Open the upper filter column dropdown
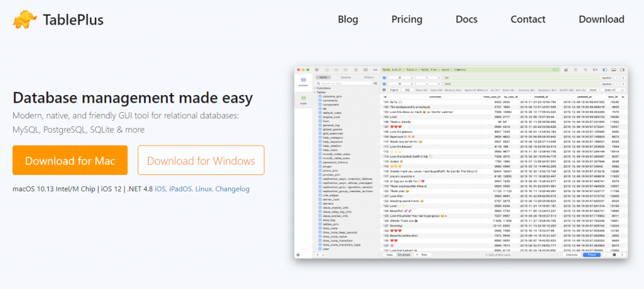This screenshot has width=644, height=289. point(401,77)
